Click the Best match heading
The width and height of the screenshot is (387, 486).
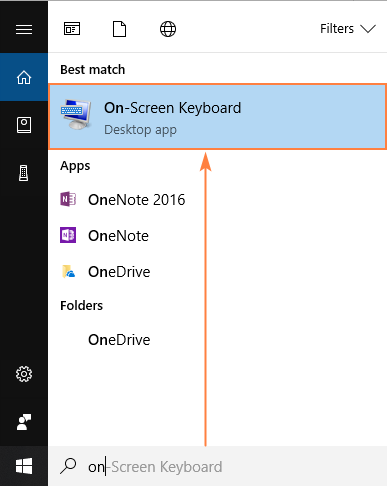pos(93,70)
